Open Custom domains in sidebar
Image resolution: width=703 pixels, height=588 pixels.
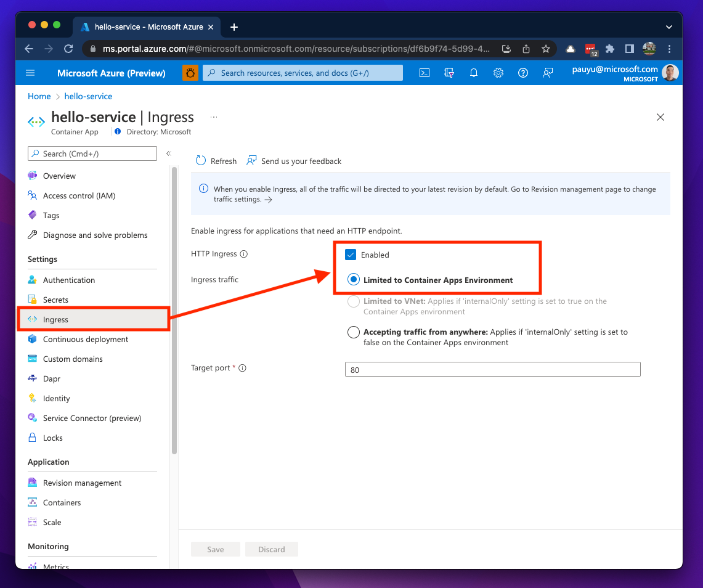(73, 359)
